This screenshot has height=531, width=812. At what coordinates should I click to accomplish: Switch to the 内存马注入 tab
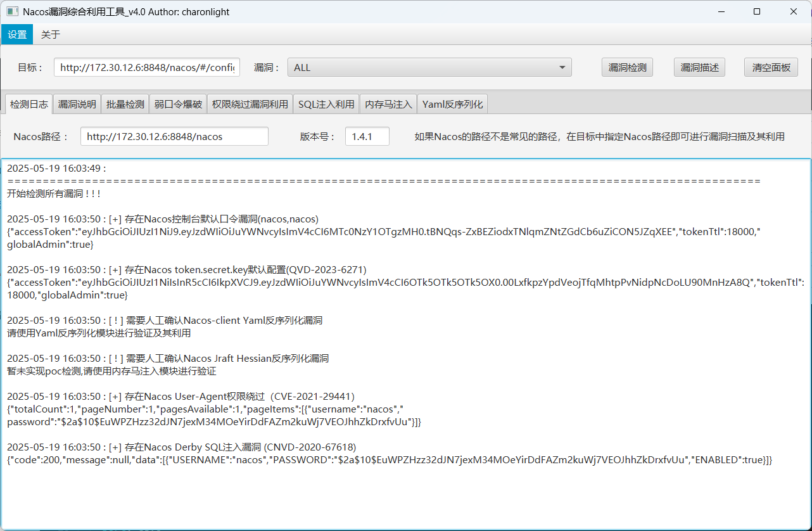point(388,105)
